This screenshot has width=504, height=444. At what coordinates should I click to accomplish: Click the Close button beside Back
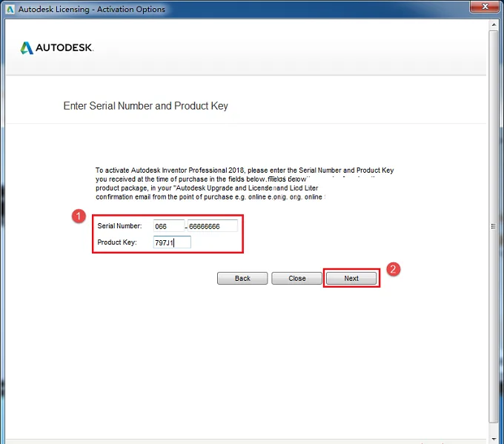(296, 279)
